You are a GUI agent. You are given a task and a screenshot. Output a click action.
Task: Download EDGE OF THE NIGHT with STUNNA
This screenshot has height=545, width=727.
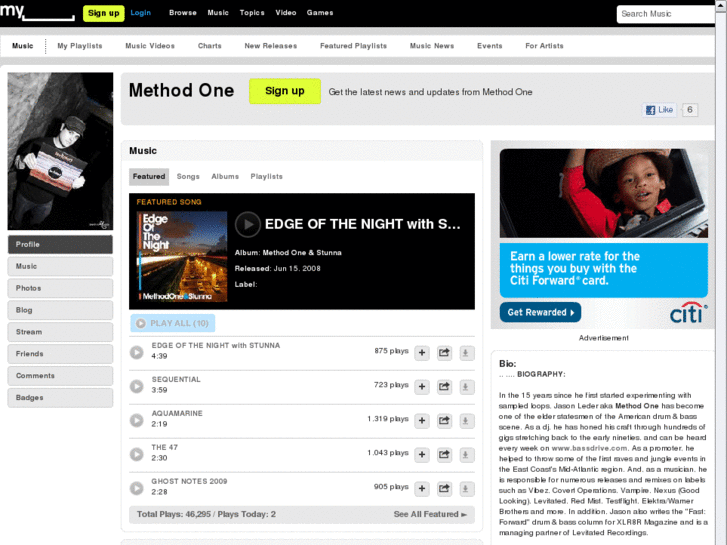click(x=466, y=353)
